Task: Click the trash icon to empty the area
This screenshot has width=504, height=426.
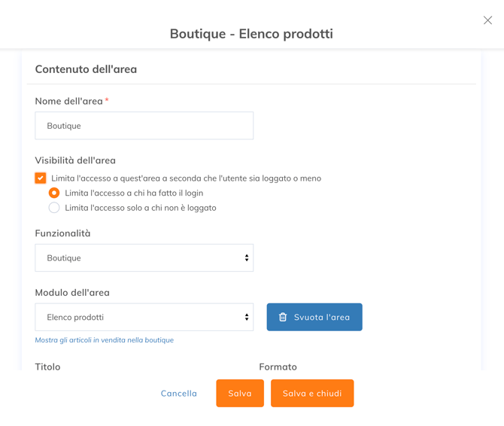Action: pyautogui.click(x=283, y=318)
